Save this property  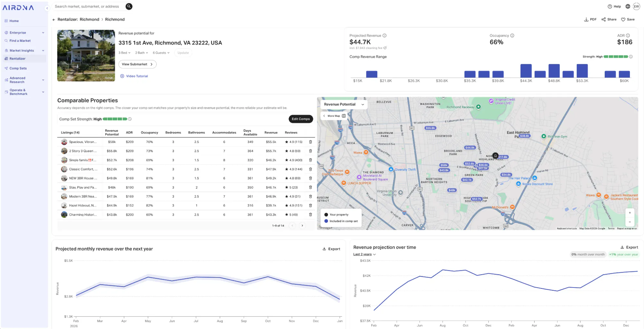(628, 20)
